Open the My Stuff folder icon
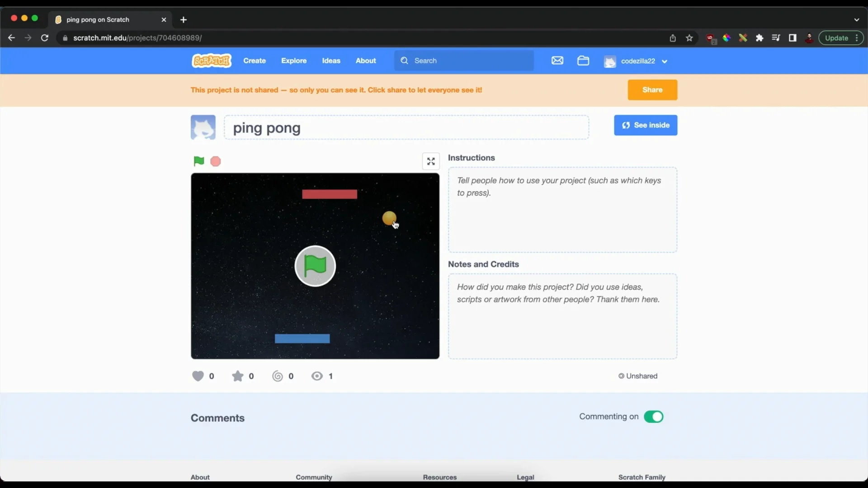Image resolution: width=868 pixels, height=488 pixels. [583, 61]
